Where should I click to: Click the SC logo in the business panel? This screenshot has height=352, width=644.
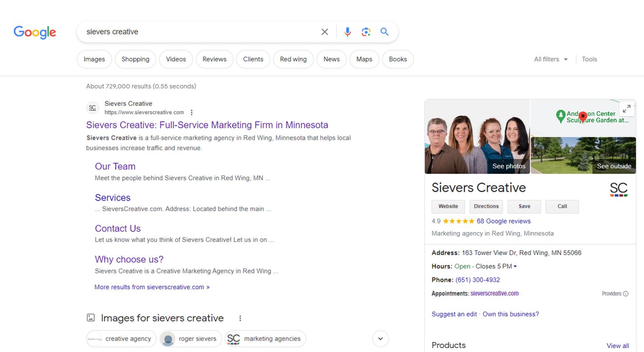(618, 189)
